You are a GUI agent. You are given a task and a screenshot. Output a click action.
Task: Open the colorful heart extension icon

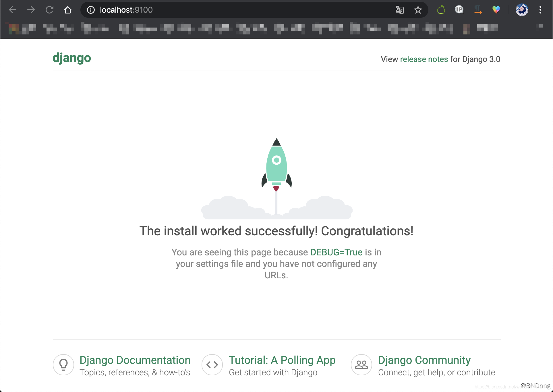tap(496, 10)
